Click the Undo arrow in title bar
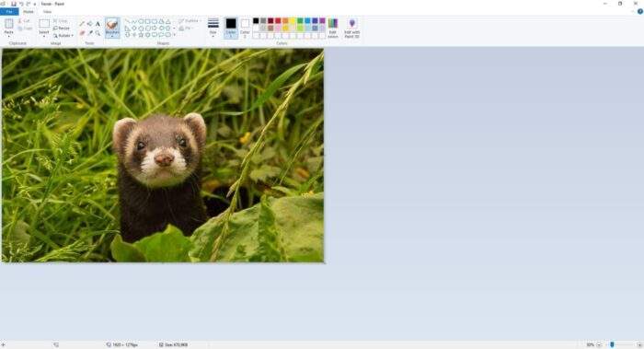 click(x=21, y=4)
